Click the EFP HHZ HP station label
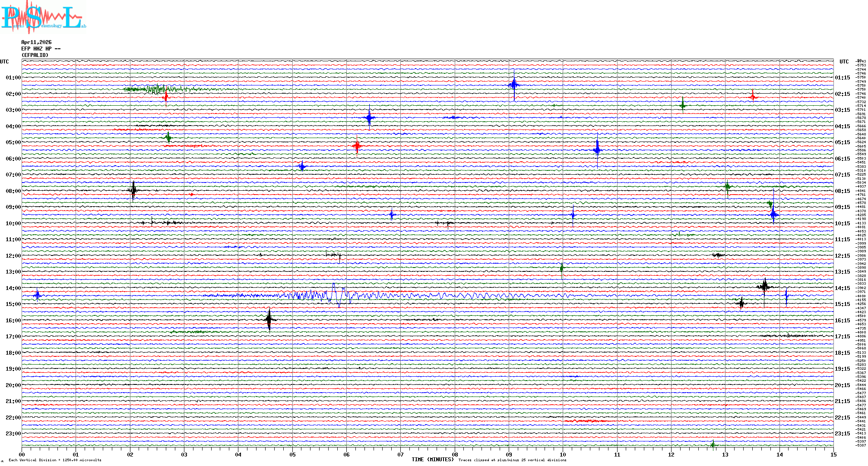Image resolution: width=868 pixels, height=466 pixels. tap(41, 49)
